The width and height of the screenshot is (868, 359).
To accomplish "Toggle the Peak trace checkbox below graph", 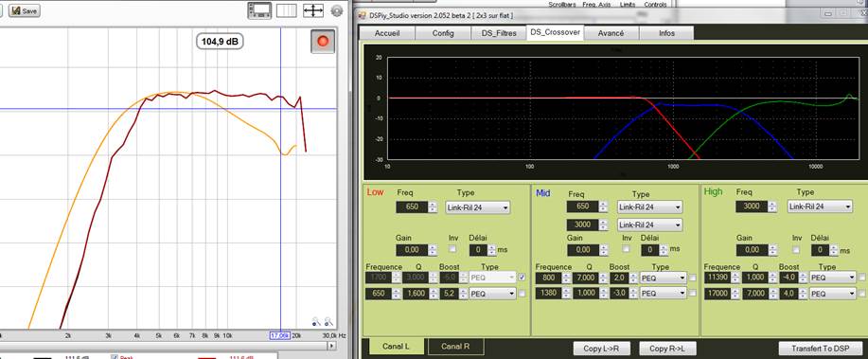I will pyautogui.click(x=115, y=357).
